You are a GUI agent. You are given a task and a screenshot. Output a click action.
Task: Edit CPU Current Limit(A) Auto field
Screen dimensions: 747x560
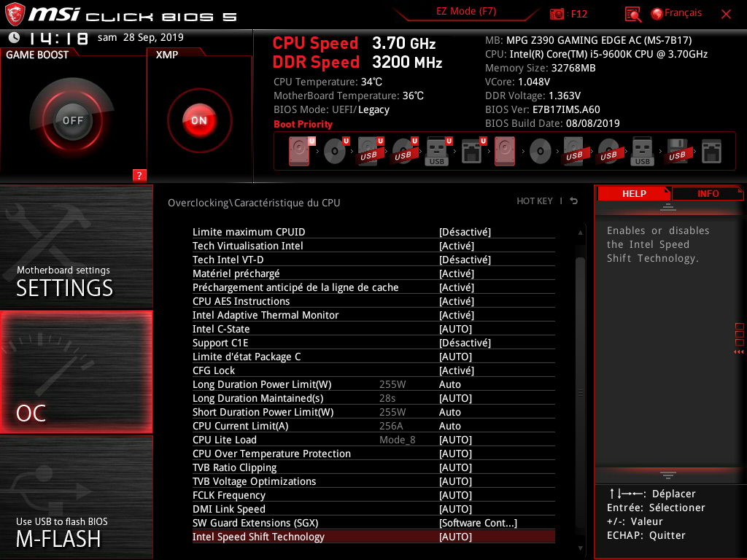[x=449, y=426]
